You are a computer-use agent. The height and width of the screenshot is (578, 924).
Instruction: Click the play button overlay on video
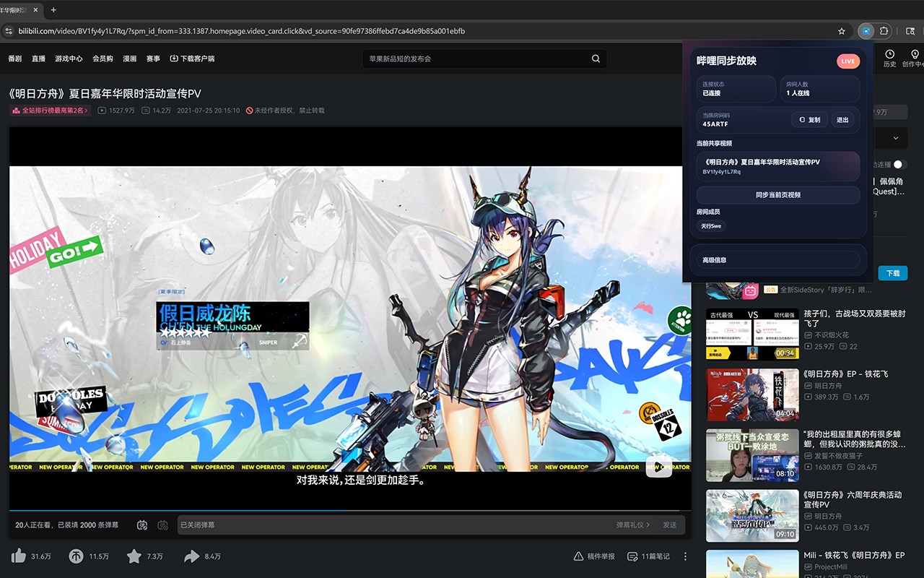(x=658, y=466)
